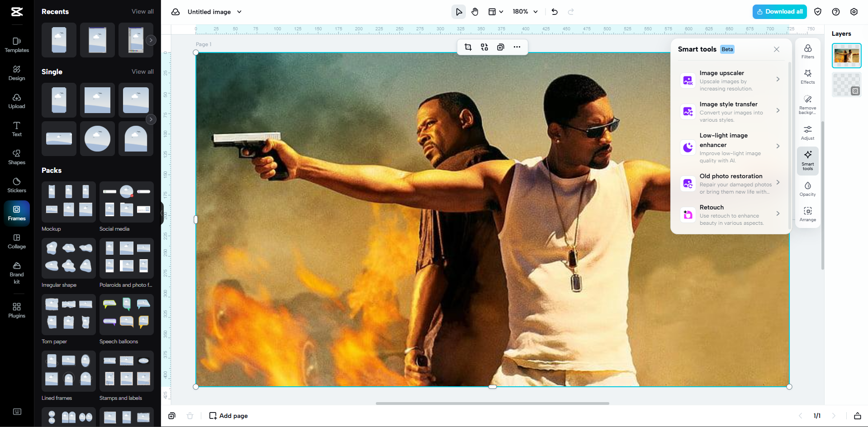Open the Opacity control
This screenshot has height=427, width=868.
807,189
